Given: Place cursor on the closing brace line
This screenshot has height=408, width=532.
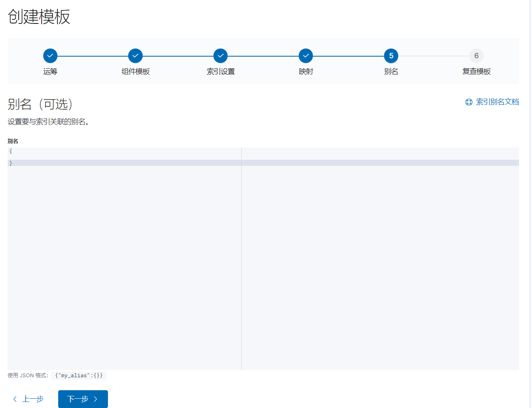Looking at the screenshot, I should (x=263, y=163).
